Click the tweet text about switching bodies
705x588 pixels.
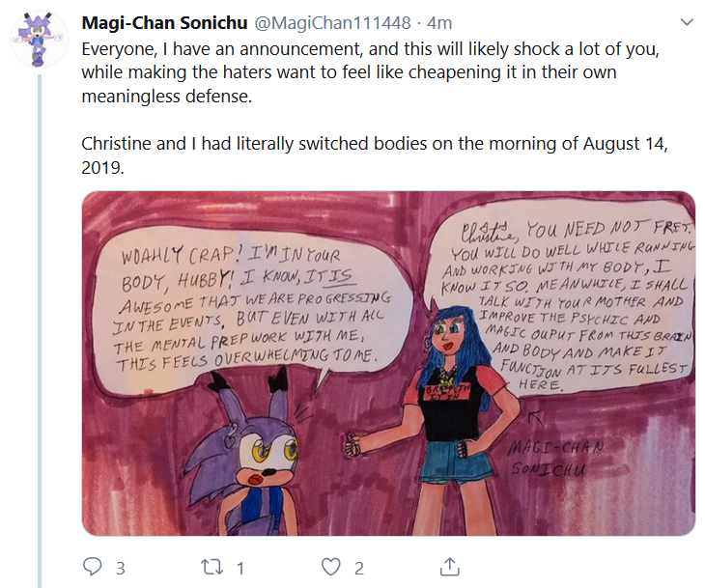tap(374, 155)
